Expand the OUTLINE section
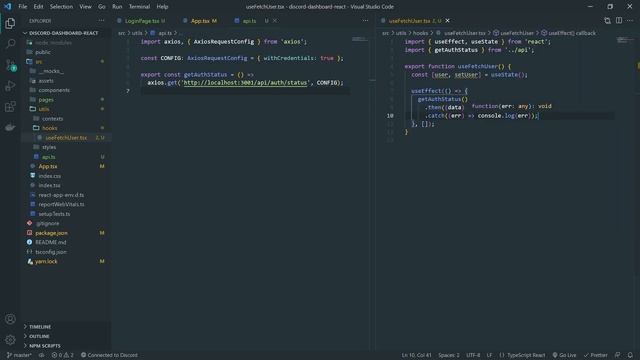The width and height of the screenshot is (640, 360). 39,336
